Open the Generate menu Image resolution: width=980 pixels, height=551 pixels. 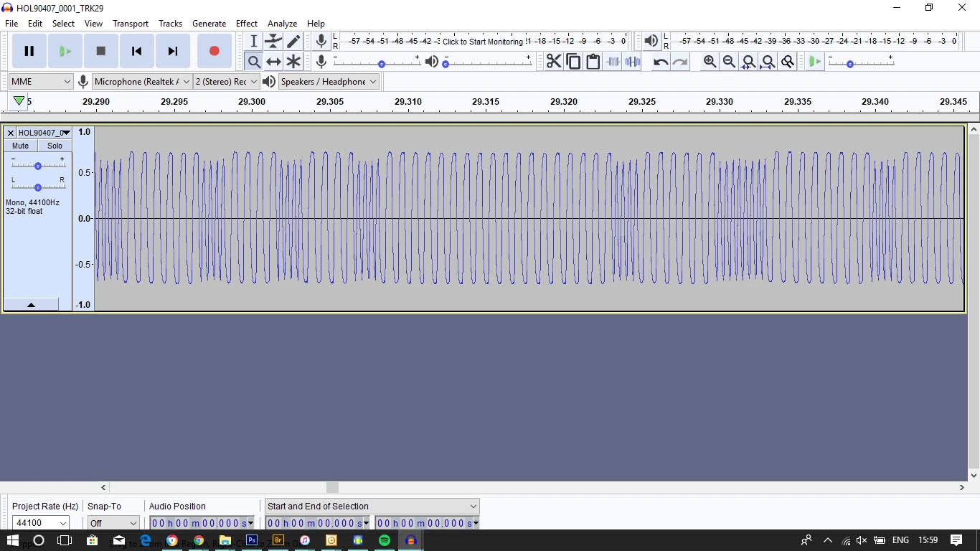(209, 24)
